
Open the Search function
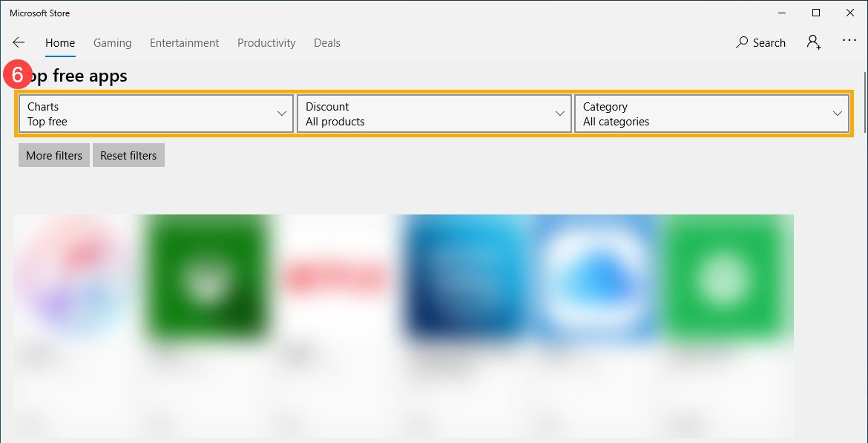point(760,42)
